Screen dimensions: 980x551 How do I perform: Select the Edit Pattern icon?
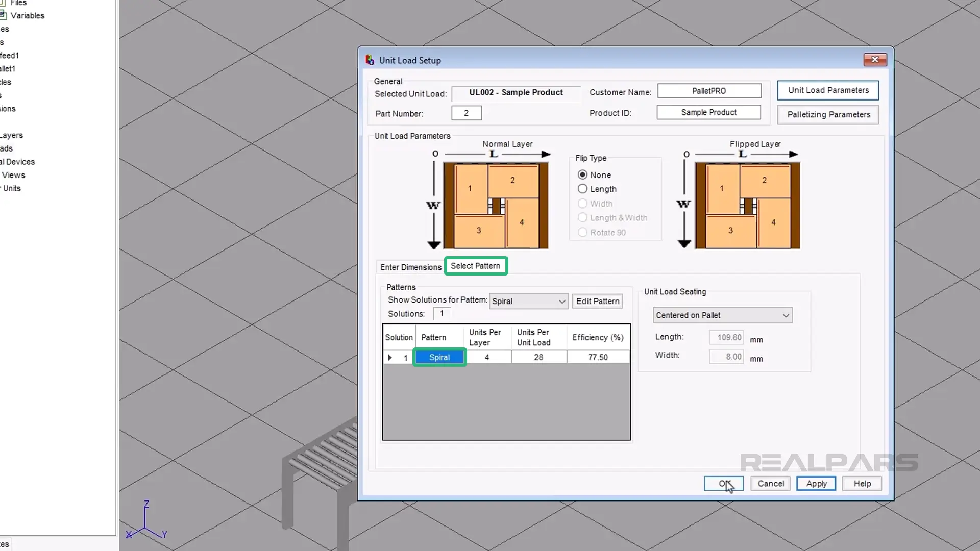(x=598, y=300)
